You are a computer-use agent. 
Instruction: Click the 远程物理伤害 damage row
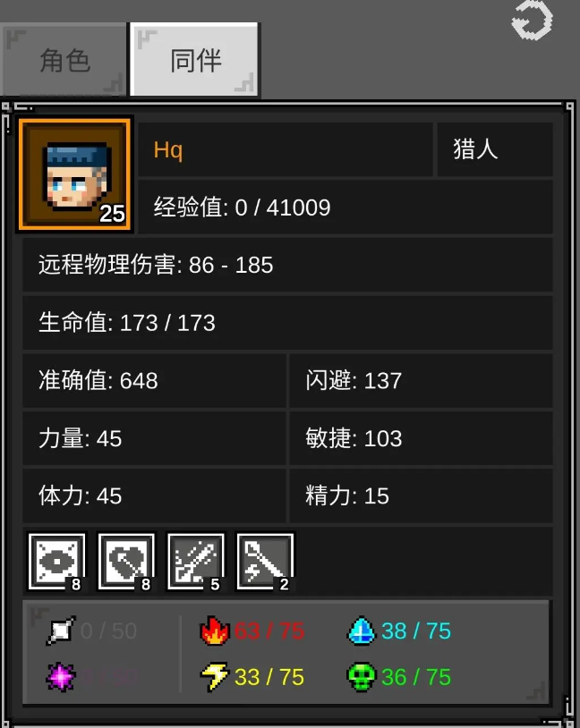coord(287,265)
